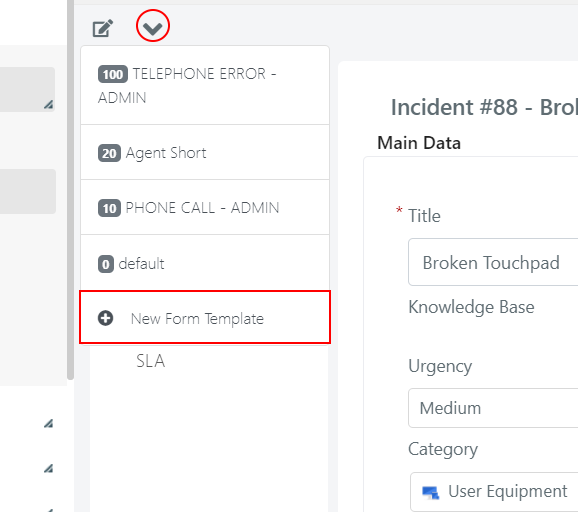Click the 20 badge beside Agent Short
This screenshot has width=578, height=512.
pos(109,153)
